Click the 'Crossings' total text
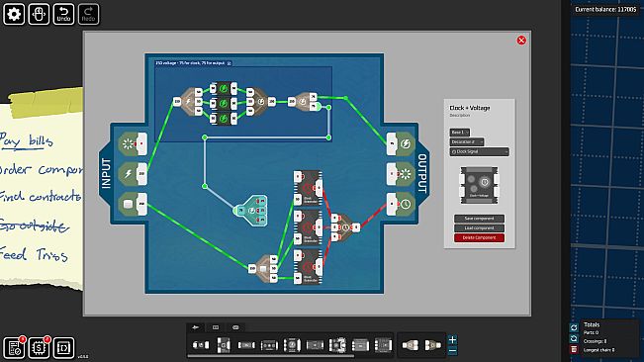The height and width of the screenshot is (362, 644). (597, 341)
